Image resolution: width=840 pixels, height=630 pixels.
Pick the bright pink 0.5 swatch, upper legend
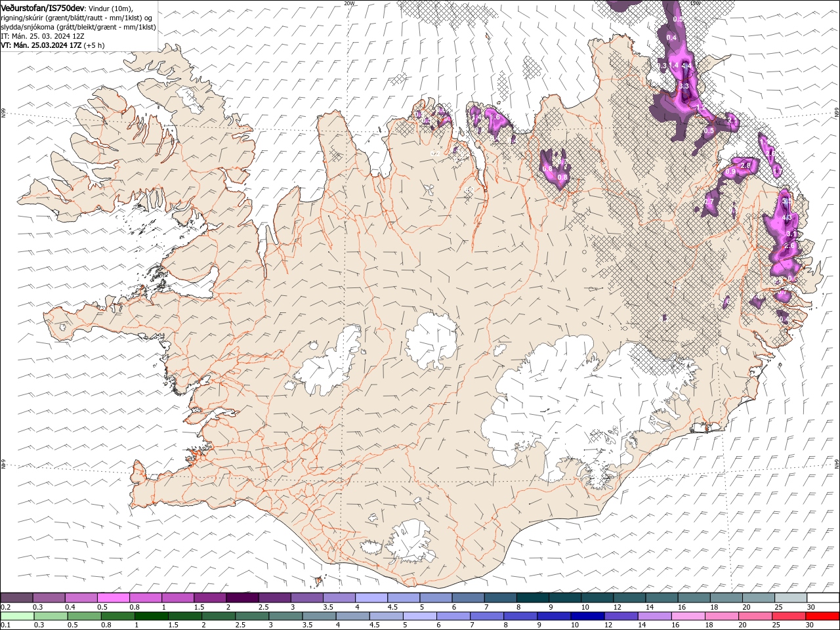[x=113, y=598]
